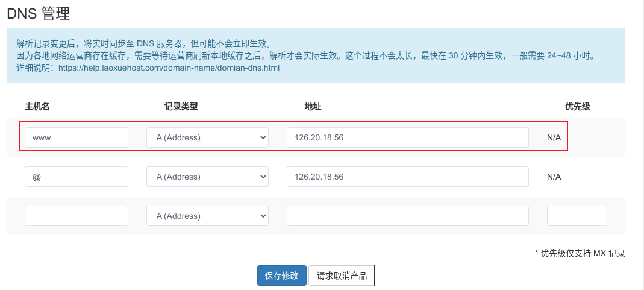Open record type dropdown for www row
The width and height of the screenshot is (644, 290).
click(207, 137)
